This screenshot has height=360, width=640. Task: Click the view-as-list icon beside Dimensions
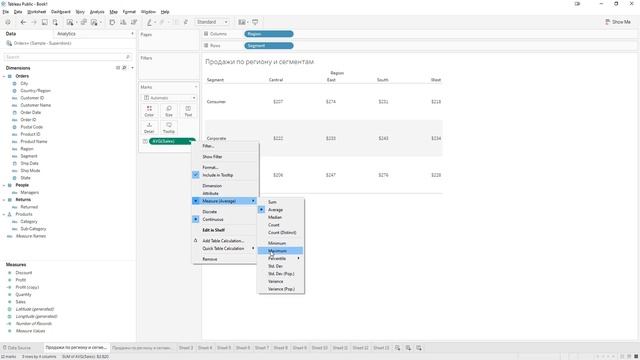[x=118, y=68]
